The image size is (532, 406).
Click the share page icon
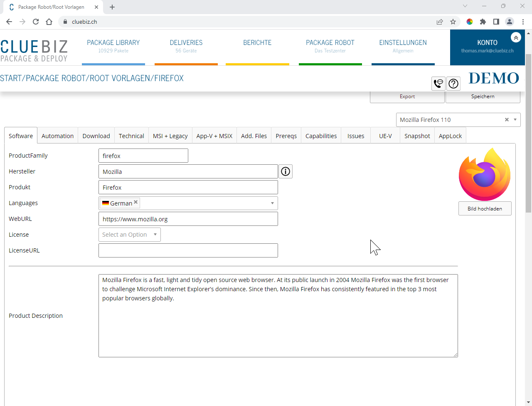[440, 22]
